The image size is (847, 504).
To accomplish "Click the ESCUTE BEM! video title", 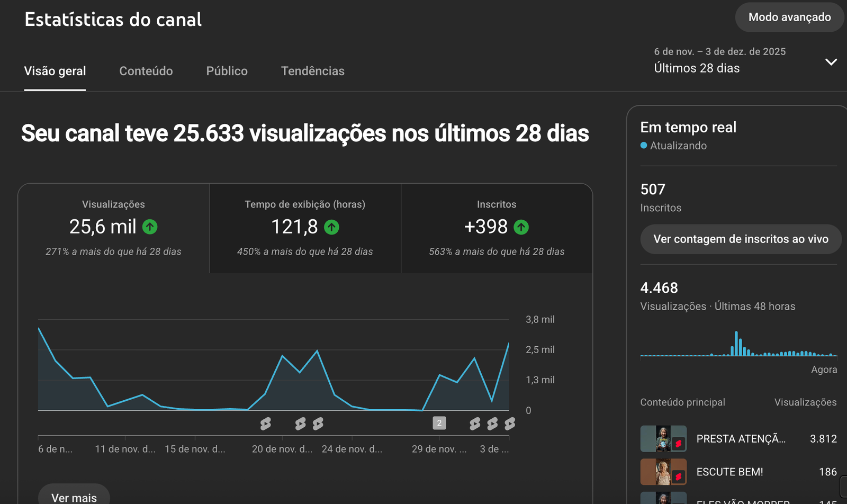I will (730, 472).
